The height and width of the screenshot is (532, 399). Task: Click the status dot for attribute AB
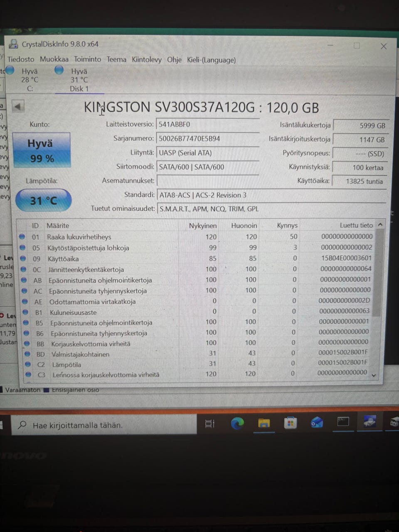click(x=24, y=280)
